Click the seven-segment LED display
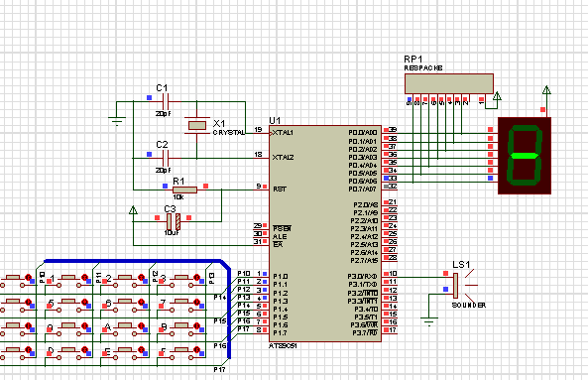This screenshot has width=588, height=380. [x=525, y=156]
